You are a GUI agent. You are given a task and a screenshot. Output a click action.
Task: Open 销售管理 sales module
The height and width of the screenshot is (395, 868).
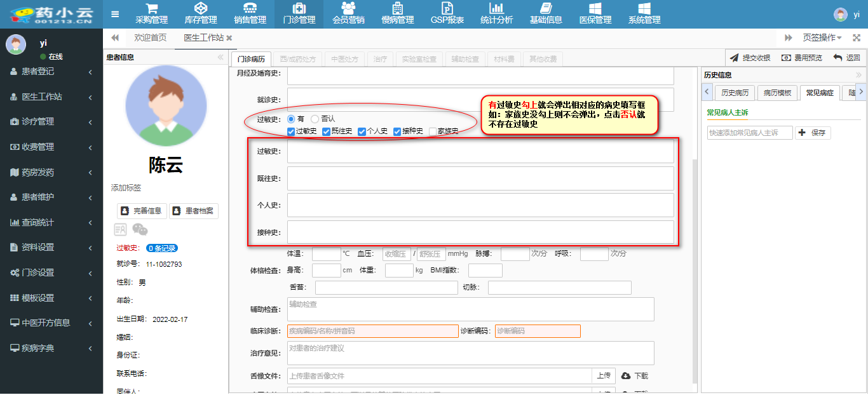[x=250, y=14]
